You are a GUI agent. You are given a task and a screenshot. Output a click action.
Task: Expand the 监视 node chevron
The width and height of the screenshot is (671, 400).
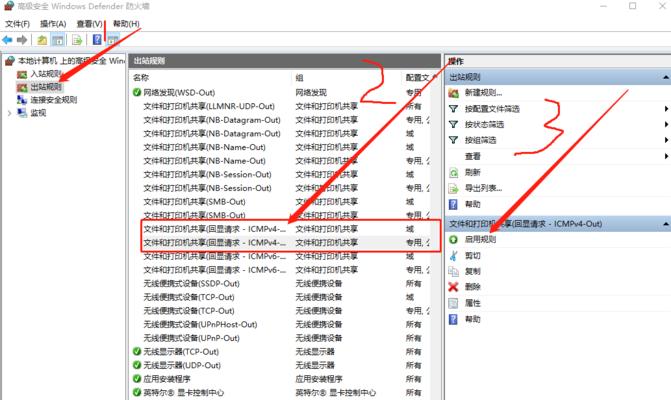point(9,113)
